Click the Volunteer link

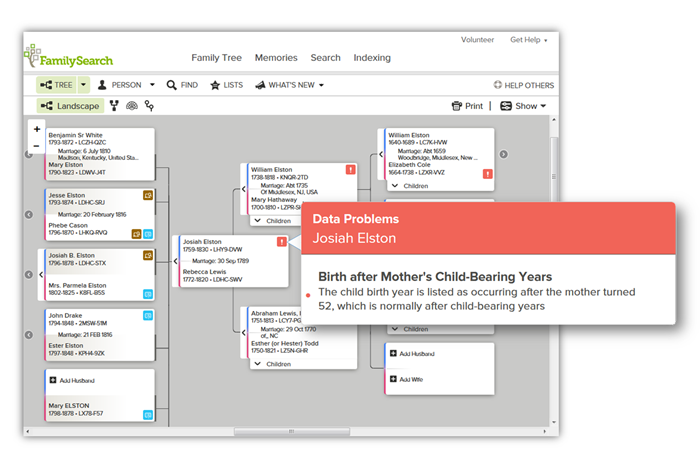477,40
